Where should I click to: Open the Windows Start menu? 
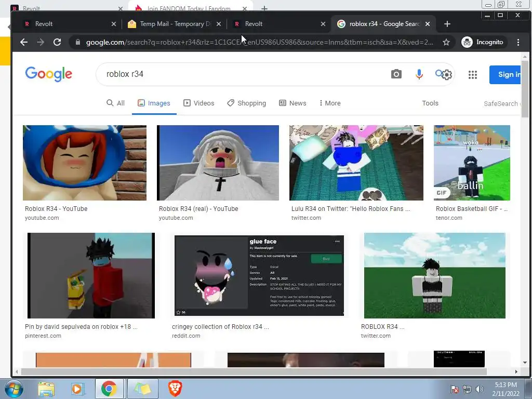pyautogui.click(x=14, y=389)
